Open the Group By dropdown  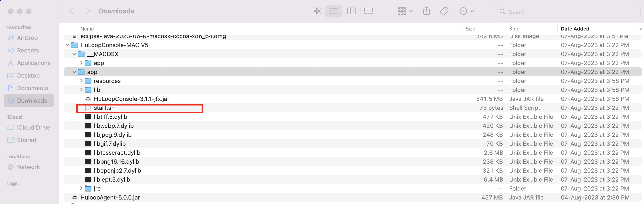coord(405,11)
